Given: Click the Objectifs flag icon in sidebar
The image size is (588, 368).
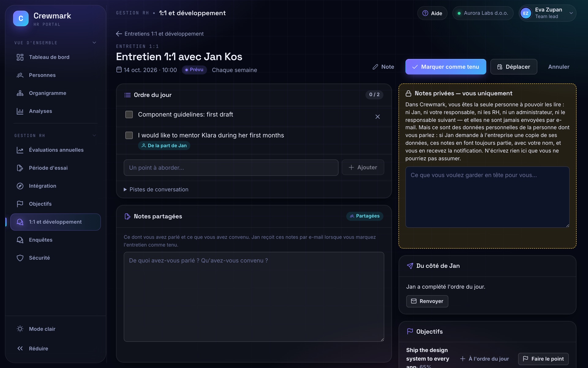Looking at the screenshot, I should coord(20,204).
